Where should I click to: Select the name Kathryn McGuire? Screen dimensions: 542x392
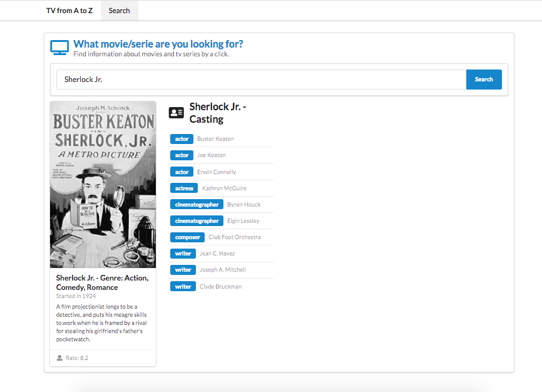pos(224,188)
